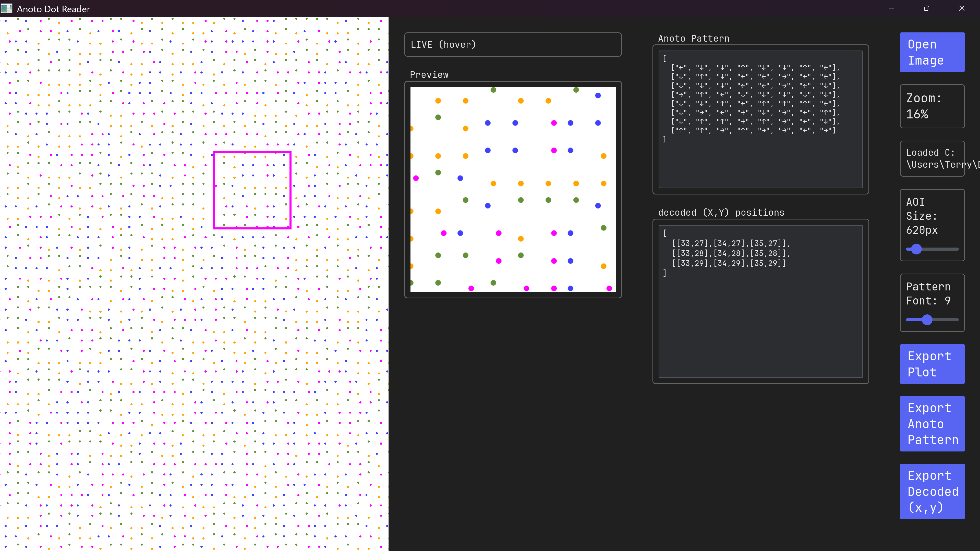
Task: Click the AOI Size slider handle
Action: [x=916, y=249]
